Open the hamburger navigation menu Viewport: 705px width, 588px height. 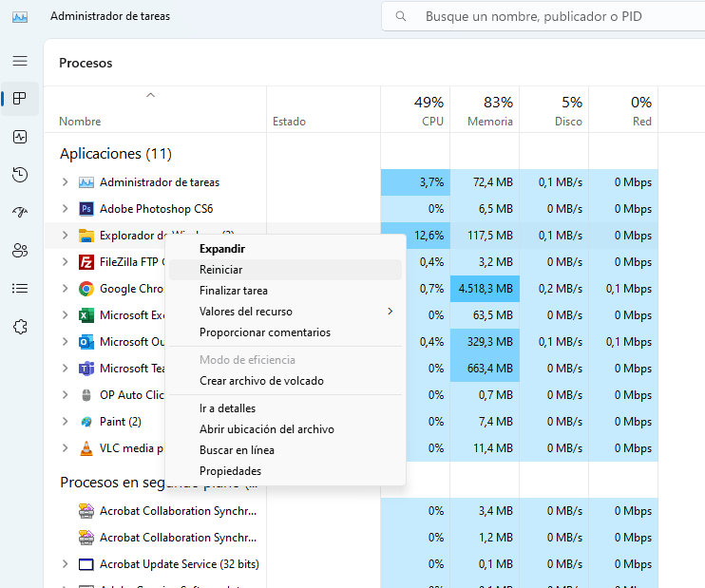pyautogui.click(x=20, y=61)
